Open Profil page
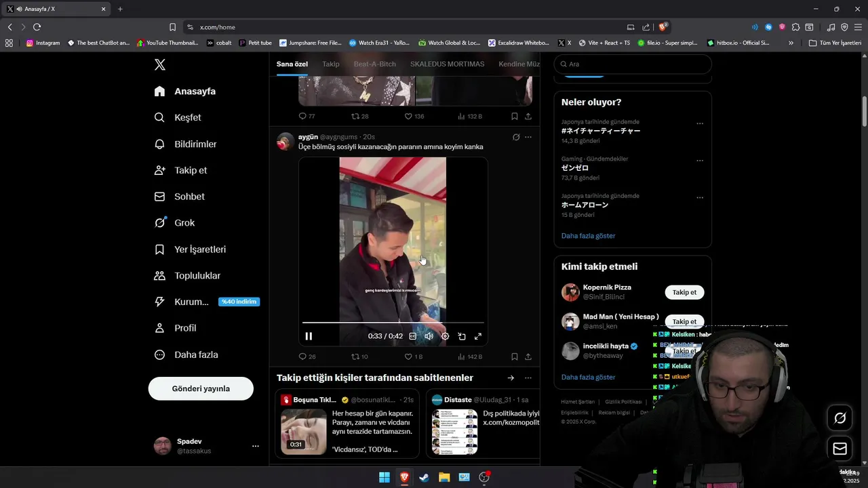The width and height of the screenshot is (868, 488). [175, 328]
